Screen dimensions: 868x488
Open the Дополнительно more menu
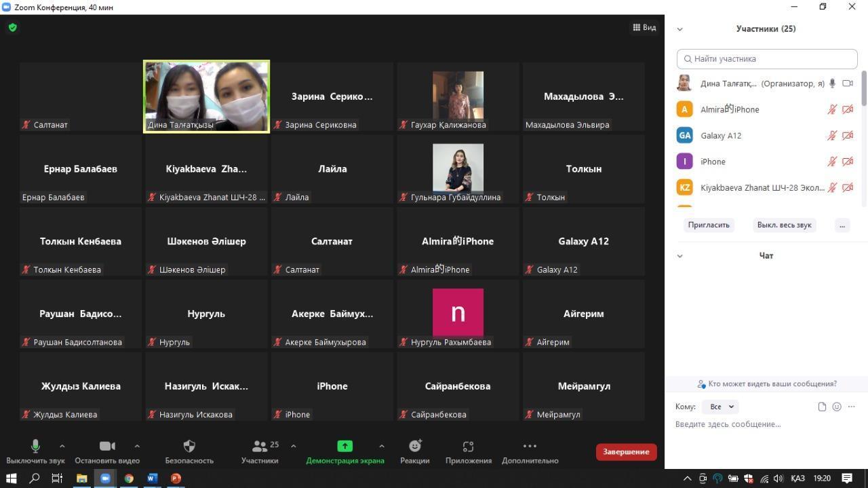point(530,451)
